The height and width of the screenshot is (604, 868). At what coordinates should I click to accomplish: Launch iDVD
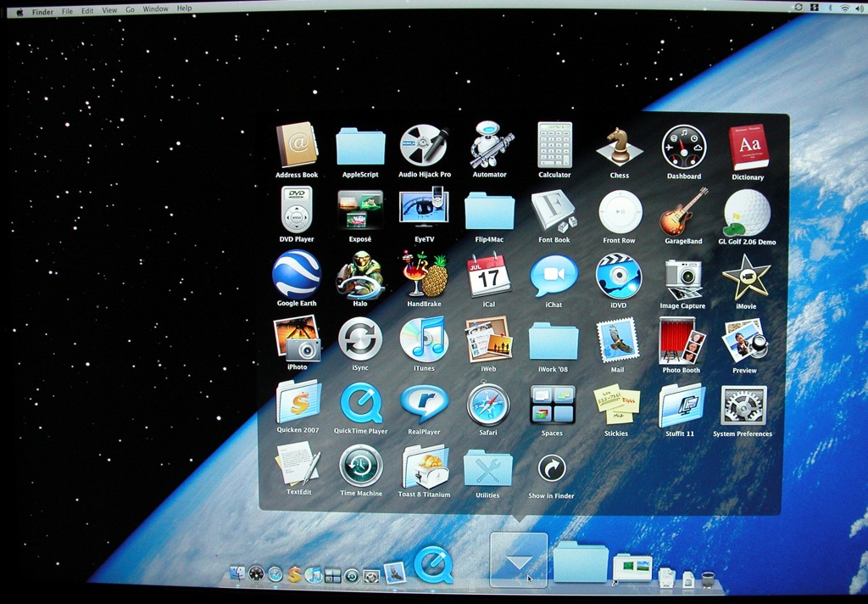[x=618, y=277]
